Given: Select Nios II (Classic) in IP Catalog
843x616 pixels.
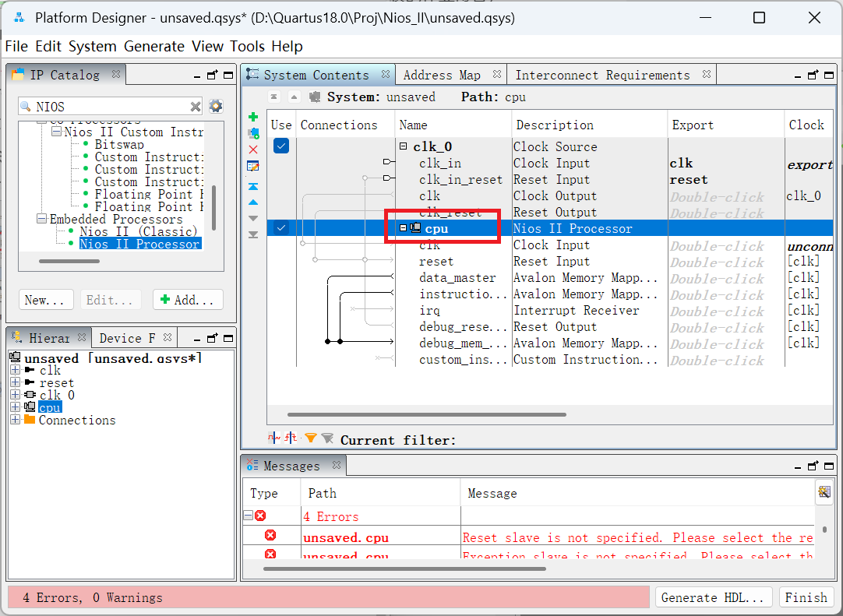Looking at the screenshot, I should click(x=138, y=231).
